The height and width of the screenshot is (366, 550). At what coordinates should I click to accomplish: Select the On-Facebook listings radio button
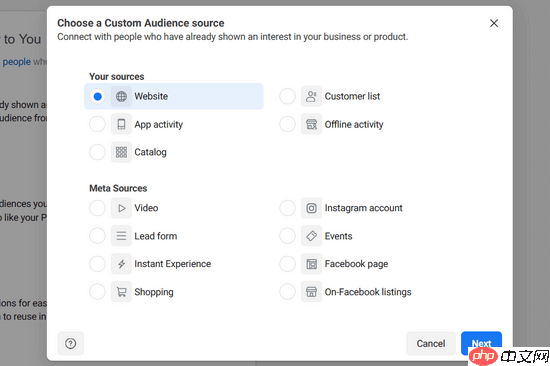[x=288, y=292]
